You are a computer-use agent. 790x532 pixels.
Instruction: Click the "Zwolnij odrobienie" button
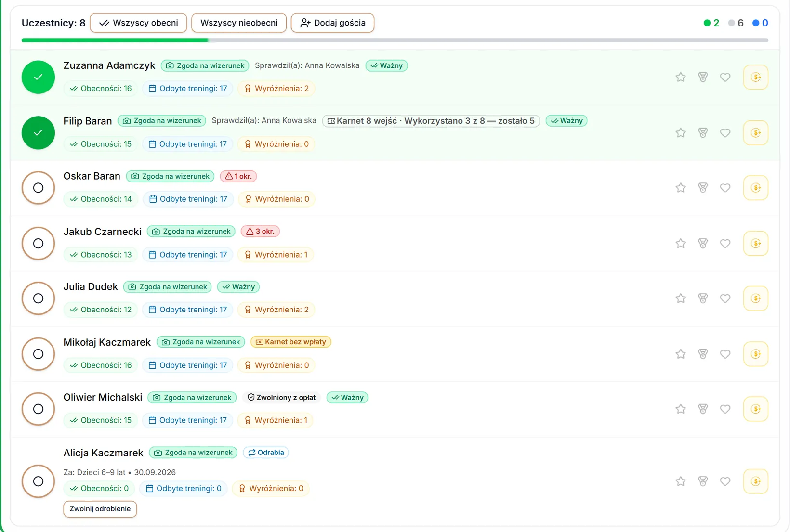pyautogui.click(x=100, y=509)
